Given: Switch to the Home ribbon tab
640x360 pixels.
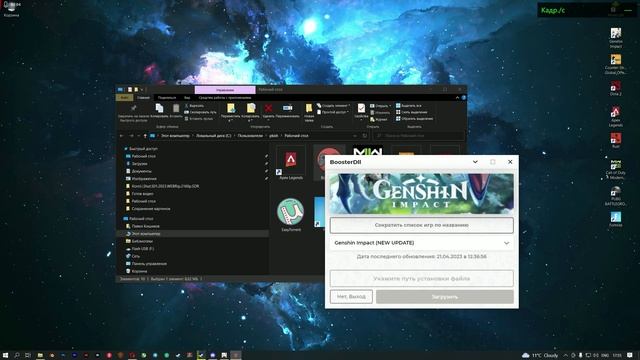Looking at the screenshot, I should point(143,98).
